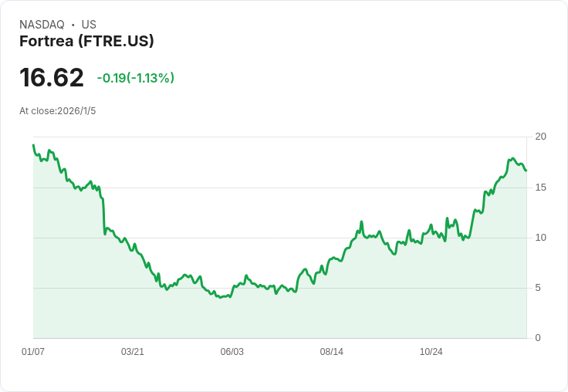Click the sharp price drop near 03/21
The height and width of the screenshot is (392, 568).
click(x=103, y=215)
